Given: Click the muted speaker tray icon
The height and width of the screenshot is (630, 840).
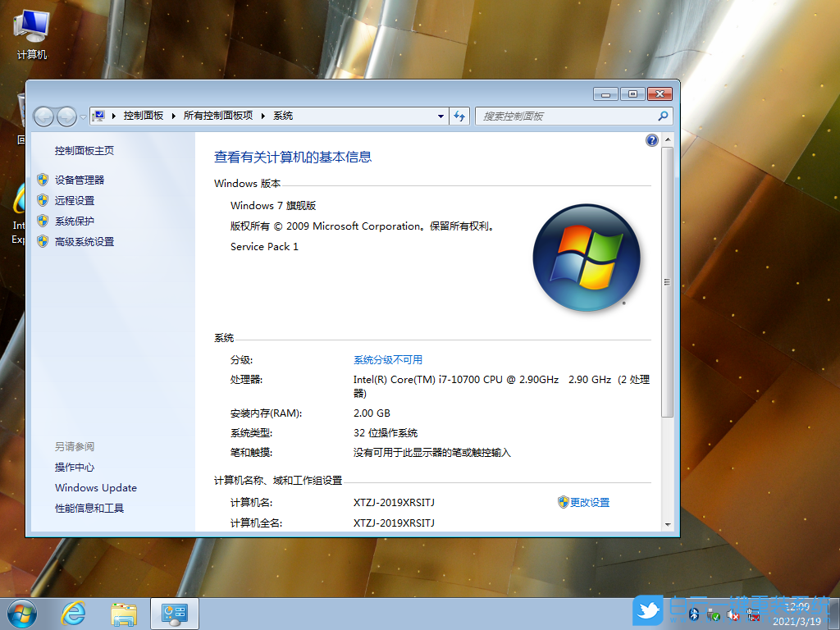Looking at the screenshot, I should tap(732, 614).
